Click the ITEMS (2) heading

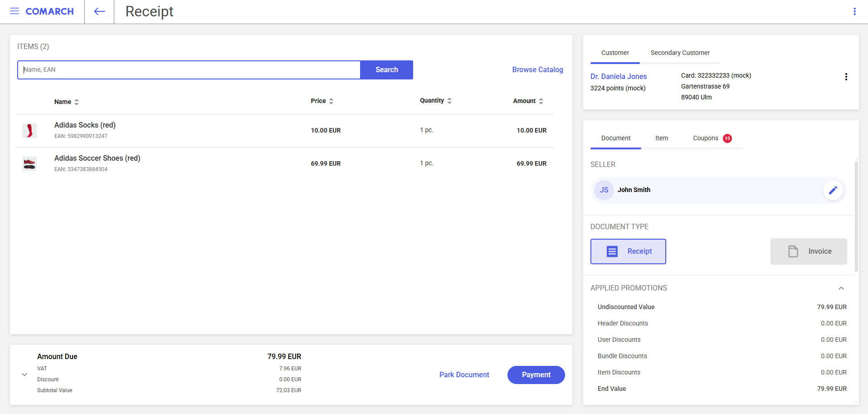coord(33,47)
